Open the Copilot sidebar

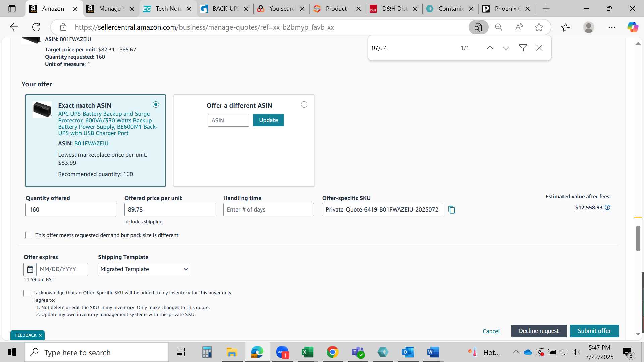point(633,27)
